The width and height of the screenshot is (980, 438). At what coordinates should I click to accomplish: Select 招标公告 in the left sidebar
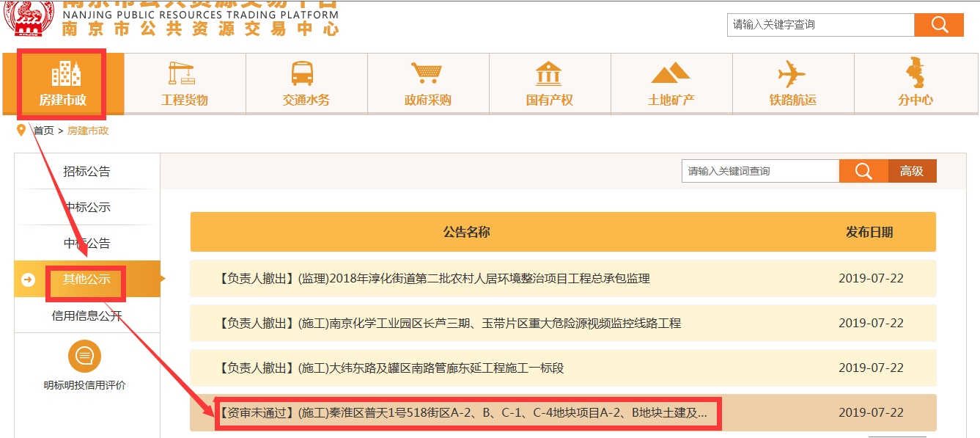point(86,172)
